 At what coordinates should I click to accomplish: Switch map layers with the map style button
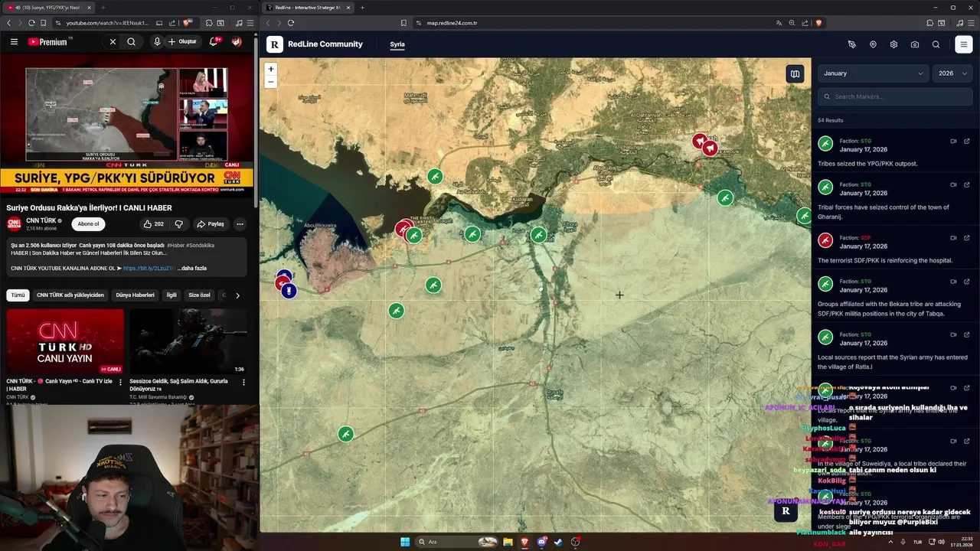point(795,73)
